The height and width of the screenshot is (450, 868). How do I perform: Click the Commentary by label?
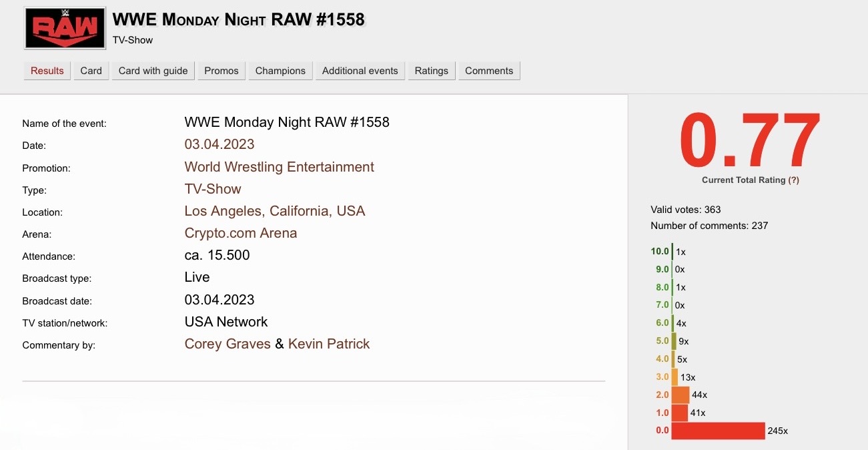coord(59,345)
